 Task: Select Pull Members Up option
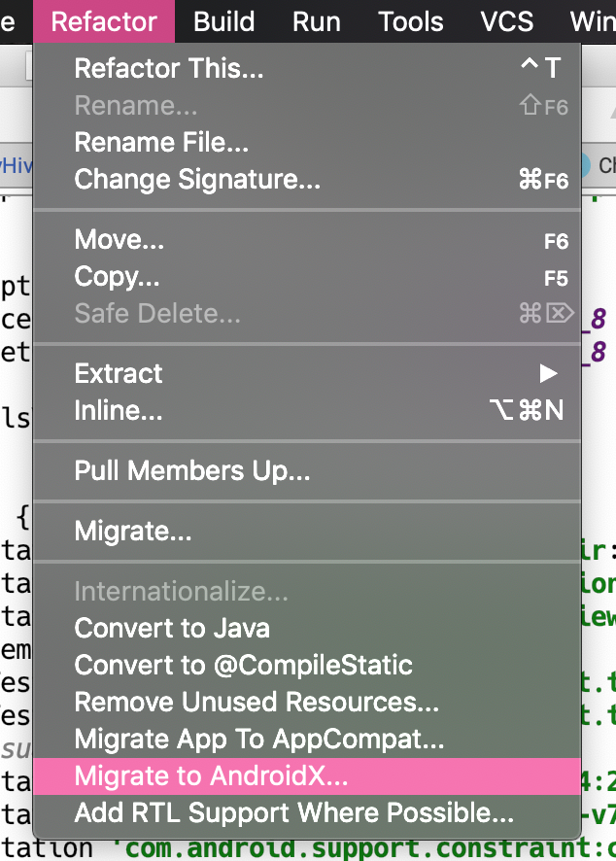click(192, 471)
